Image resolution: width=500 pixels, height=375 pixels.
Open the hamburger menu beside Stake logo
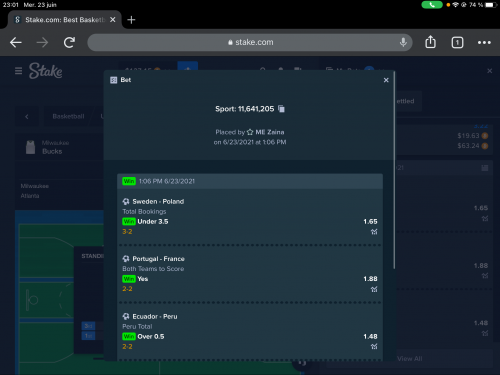[18, 71]
